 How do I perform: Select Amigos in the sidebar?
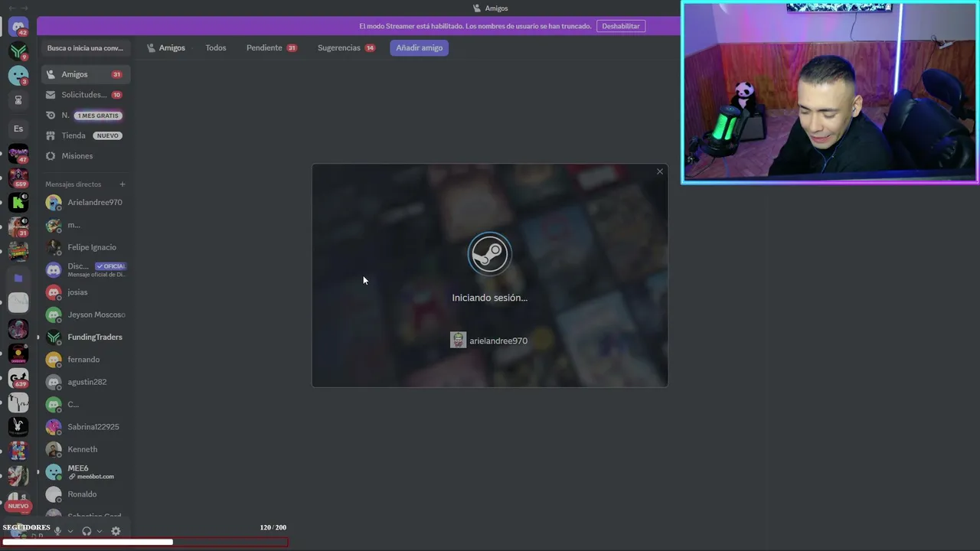(86, 74)
